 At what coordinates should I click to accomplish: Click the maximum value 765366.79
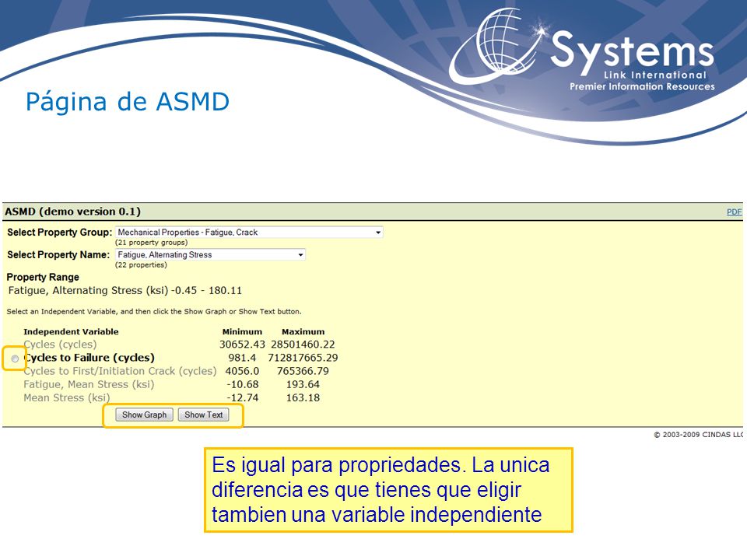[303, 371]
